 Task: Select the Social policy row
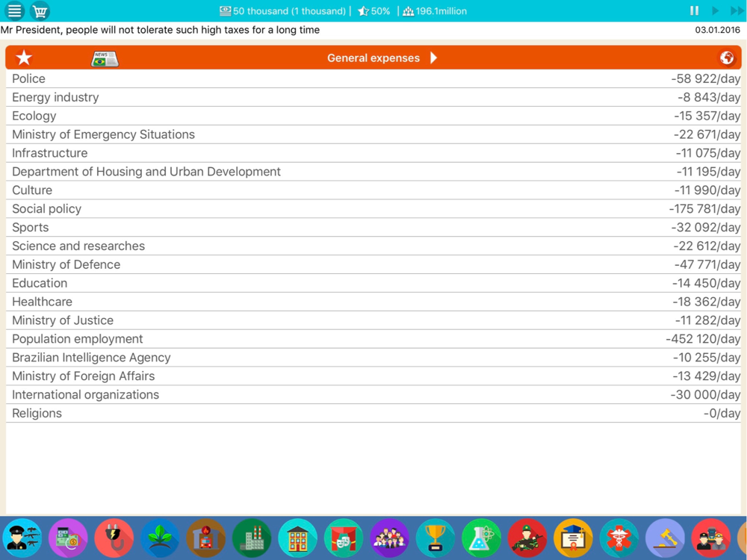373,208
